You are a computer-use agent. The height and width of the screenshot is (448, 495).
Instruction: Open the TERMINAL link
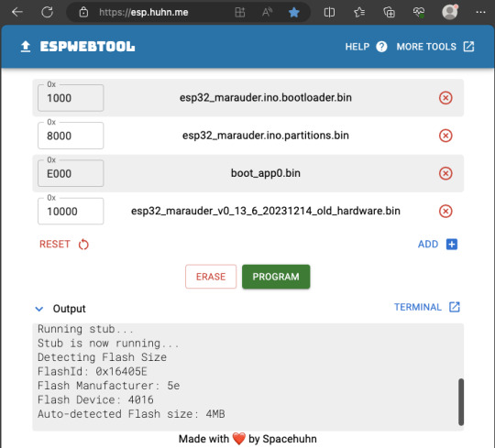point(418,307)
